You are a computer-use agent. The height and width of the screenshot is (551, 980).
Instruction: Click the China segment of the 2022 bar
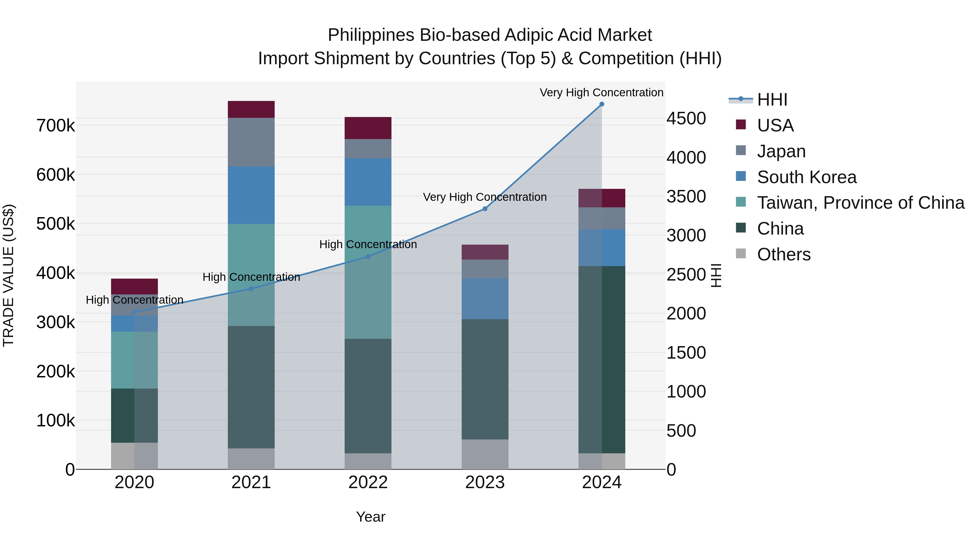(368, 396)
